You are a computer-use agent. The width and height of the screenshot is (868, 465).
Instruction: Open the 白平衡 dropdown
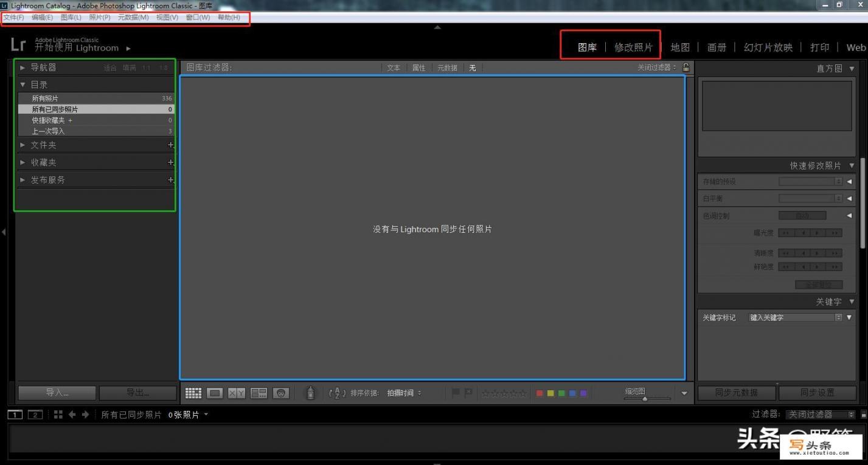point(811,198)
